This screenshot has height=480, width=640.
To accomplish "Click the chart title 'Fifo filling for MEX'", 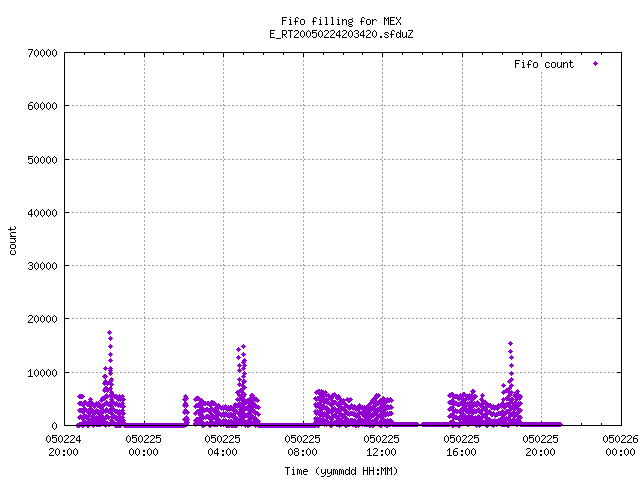I will point(341,21).
